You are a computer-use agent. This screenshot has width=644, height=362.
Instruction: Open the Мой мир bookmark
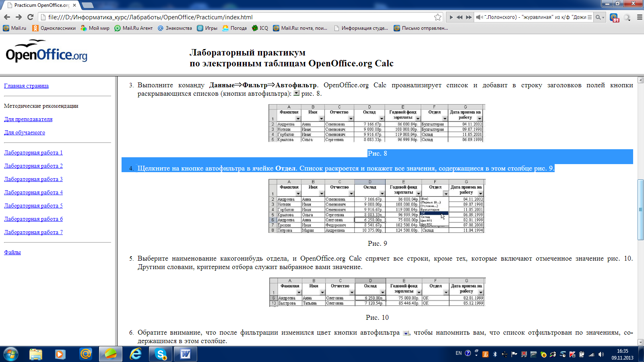point(95,28)
